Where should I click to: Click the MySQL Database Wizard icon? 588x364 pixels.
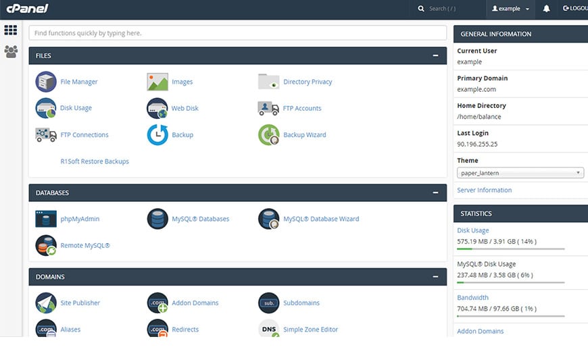tap(268, 219)
